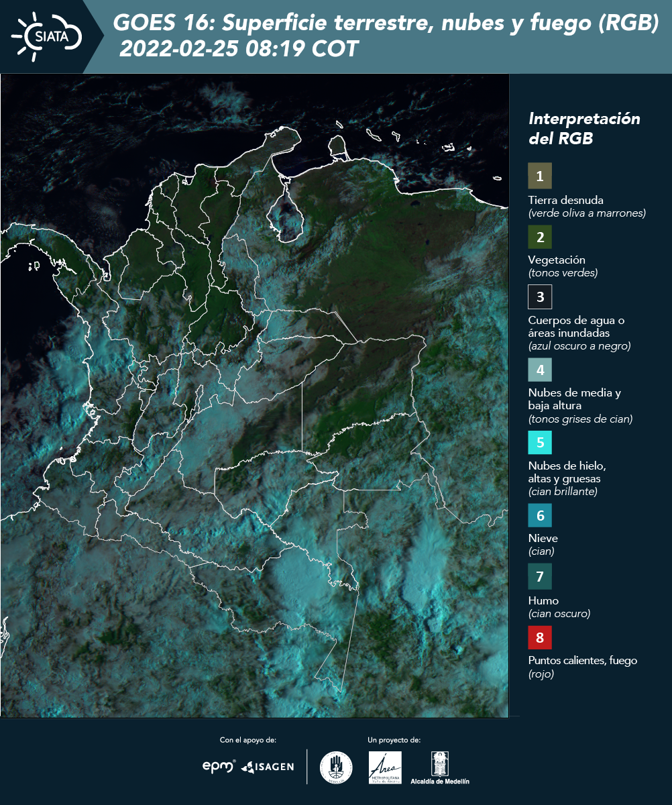Click the 'Tierra desnuda' legend label
This screenshot has height=805, width=672.
click(x=566, y=200)
